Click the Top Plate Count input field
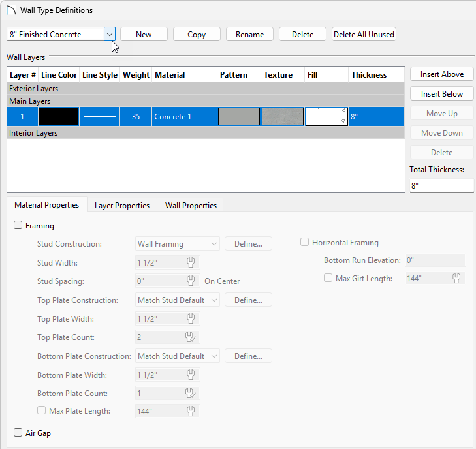 coord(168,337)
